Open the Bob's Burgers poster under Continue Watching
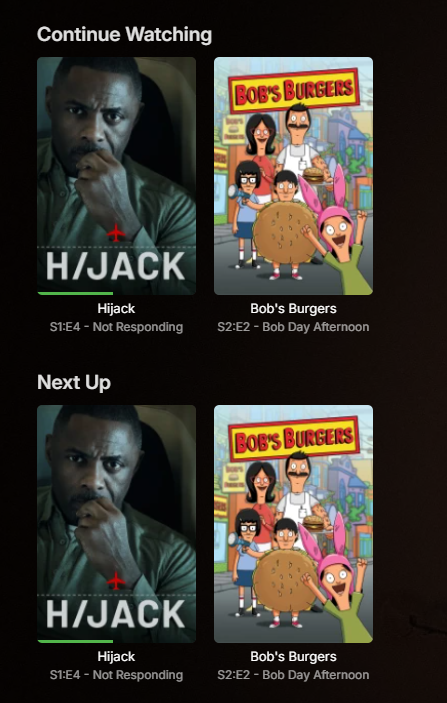The height and width of the screenshot is (703, 447). point(293,176)
